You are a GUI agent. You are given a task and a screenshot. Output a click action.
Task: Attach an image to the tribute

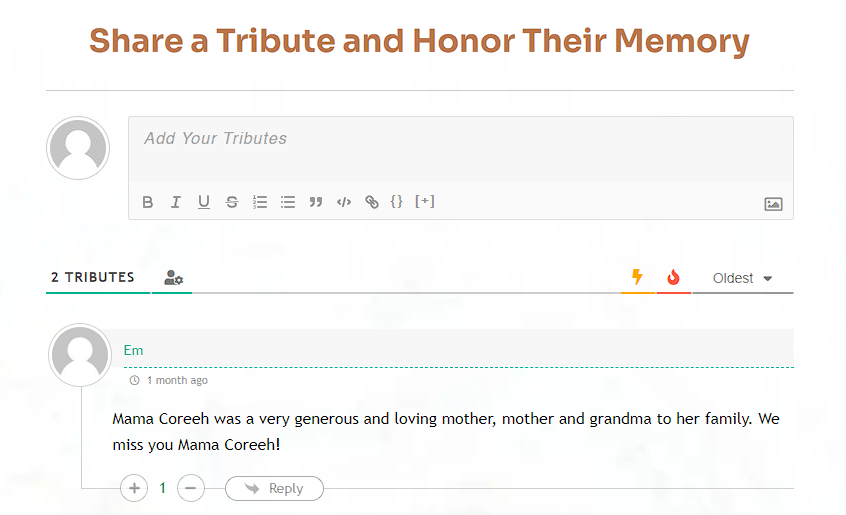click(x=773, y=204)
